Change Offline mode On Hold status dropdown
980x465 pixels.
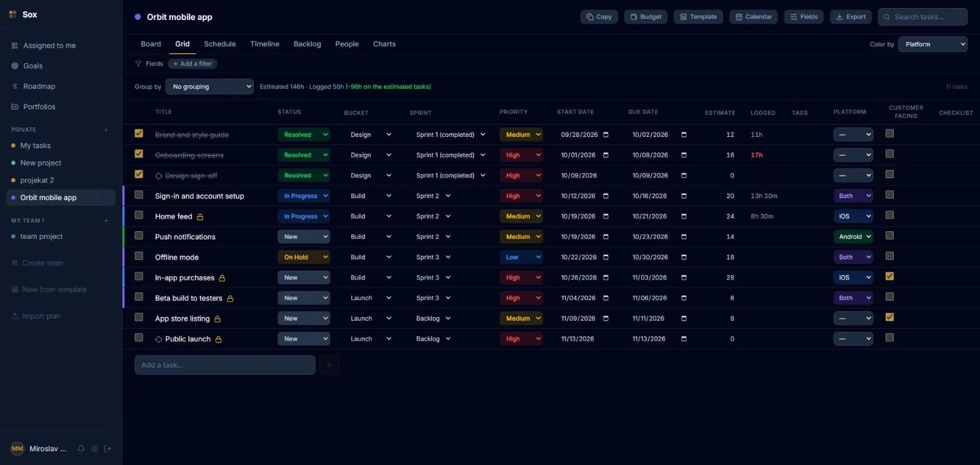pos(304,257)
